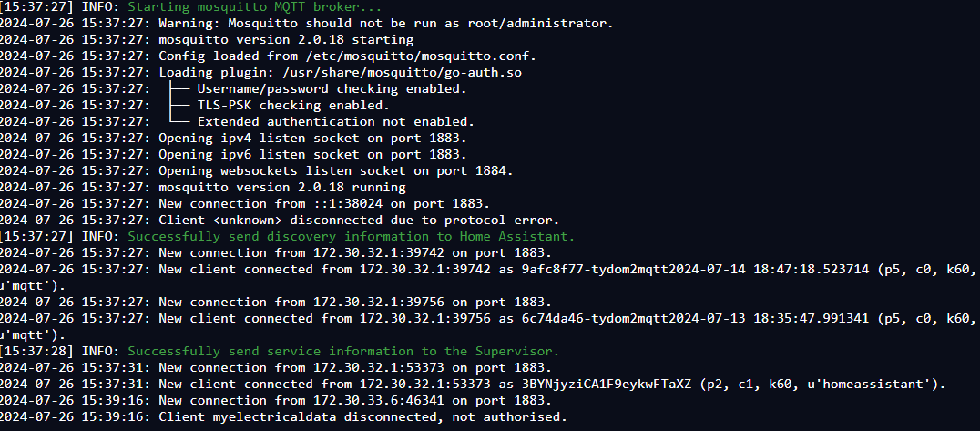Click the green discovery information success message

[x=351, y=236]
